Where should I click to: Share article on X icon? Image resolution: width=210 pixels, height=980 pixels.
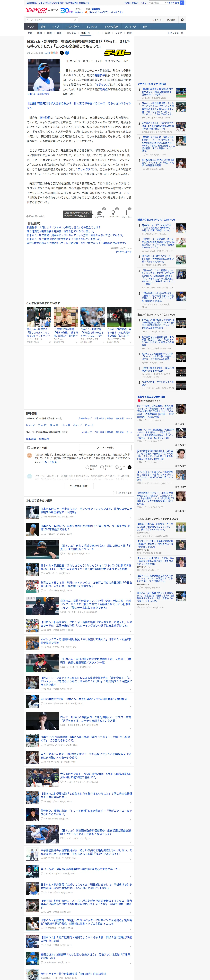(x=62, y=53)
